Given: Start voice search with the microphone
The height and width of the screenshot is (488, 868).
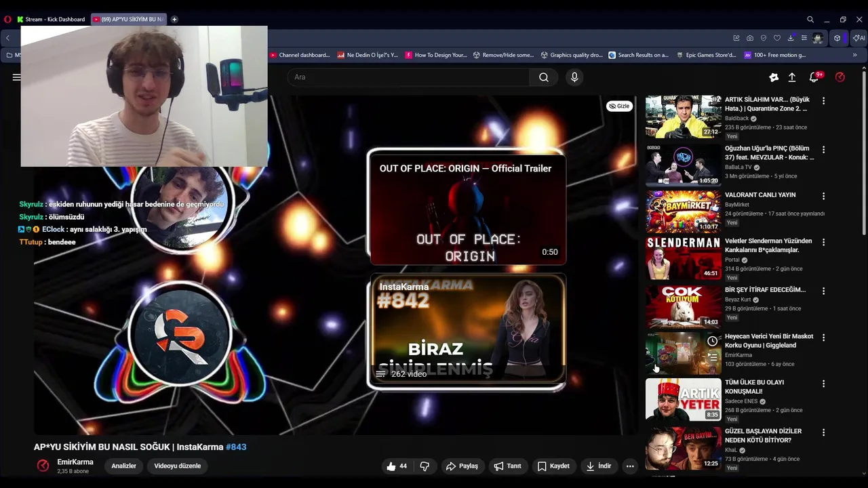Looking at the screenshot, I should 574,77.
